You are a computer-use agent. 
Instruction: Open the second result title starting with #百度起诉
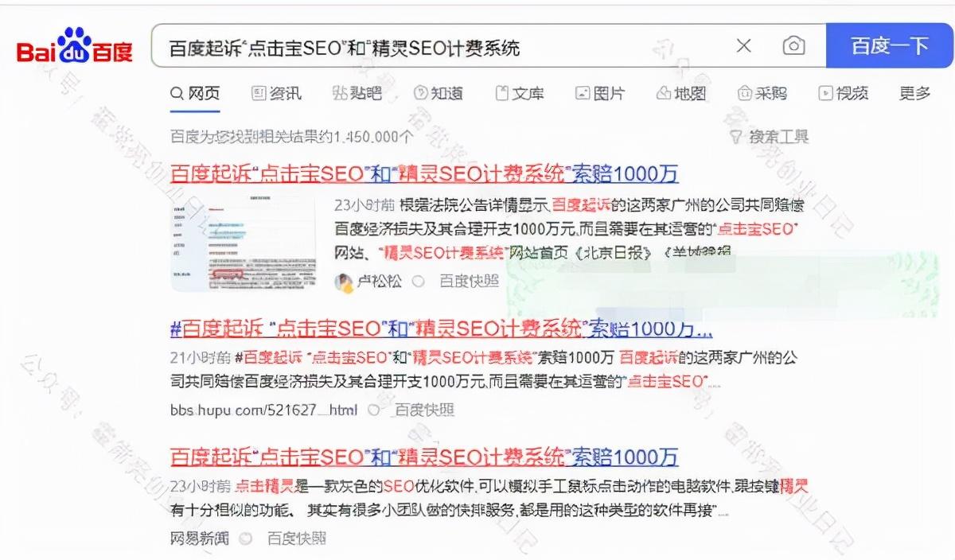click(x=442, y=329)
